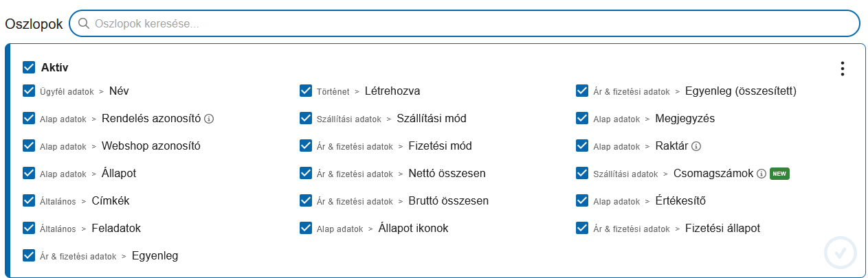Uncheck Egyenleg (összesített) column checkbox
Image resolution: width=868 pixels, height=278 pixels.
tap(582, 91)
